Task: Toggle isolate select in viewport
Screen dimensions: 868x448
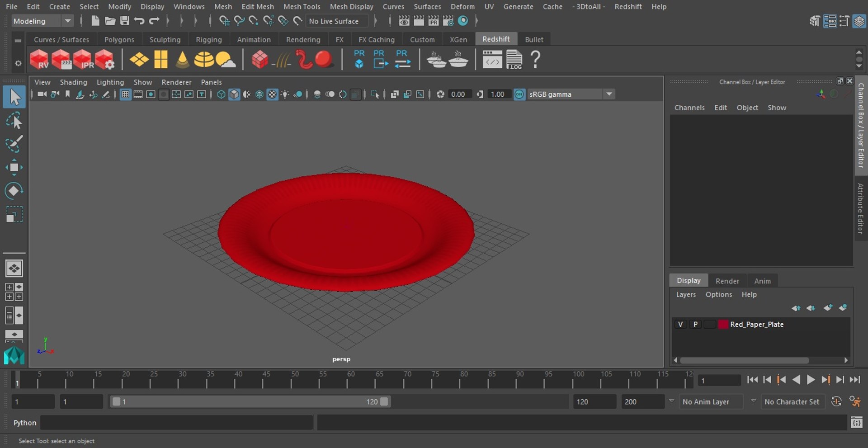Action: (x=375, y=94)
